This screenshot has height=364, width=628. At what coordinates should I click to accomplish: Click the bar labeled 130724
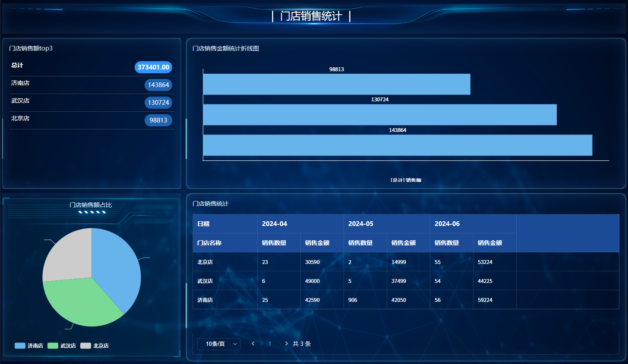click(x=379, y=115)
